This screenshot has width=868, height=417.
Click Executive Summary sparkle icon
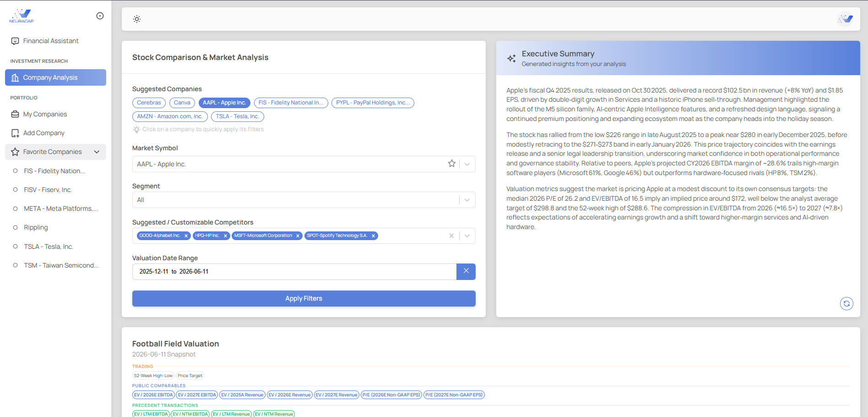click(x=511, y=58)
